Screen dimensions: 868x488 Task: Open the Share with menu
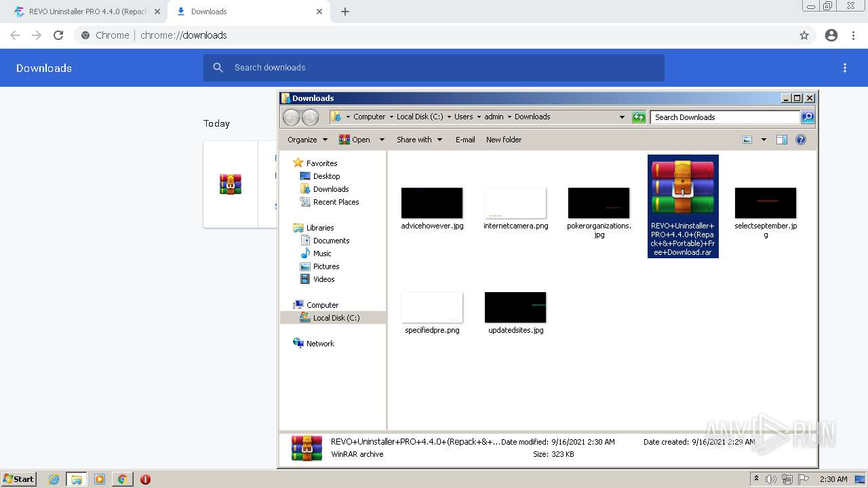coord(419,140)
